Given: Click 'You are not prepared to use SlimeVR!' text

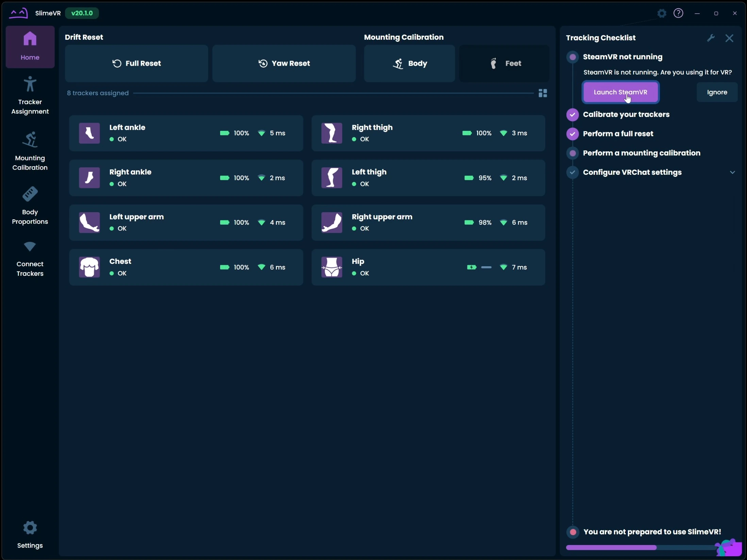Looking at the screenshot, I should click(x=652, y=532).
